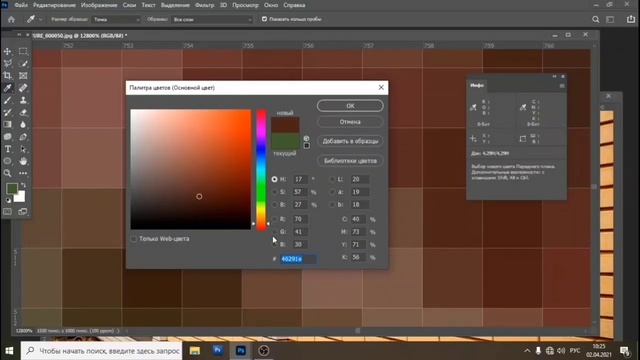
Task: Click Добавить в образцы button
Action: pyautogui.click(x=350, y=141)
